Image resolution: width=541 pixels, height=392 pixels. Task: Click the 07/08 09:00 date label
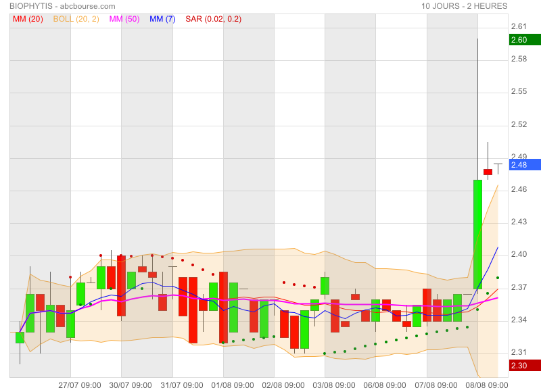pyautogui.click(x=436, y=385)
